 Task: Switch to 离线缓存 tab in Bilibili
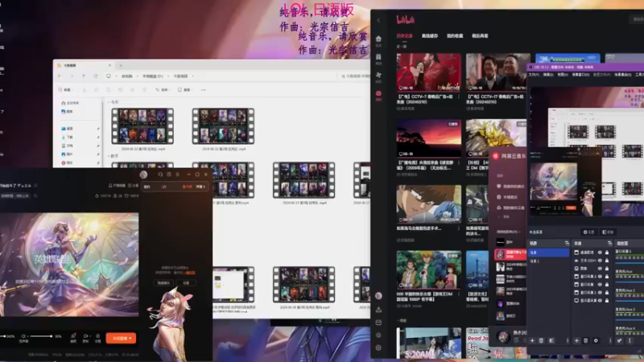point(430,35)
